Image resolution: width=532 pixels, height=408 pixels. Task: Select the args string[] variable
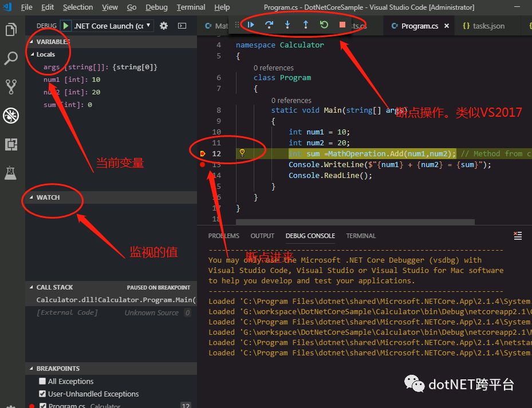[111, 67]
